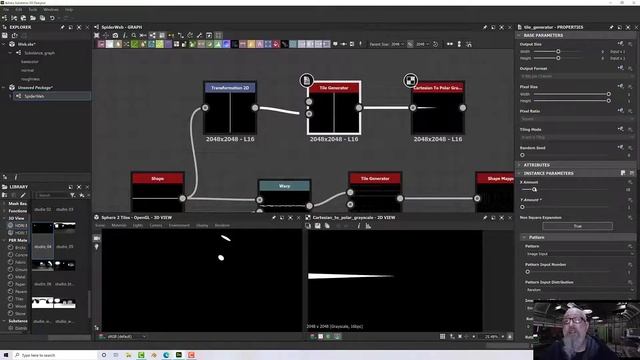
Task: Open the Cortana circle icon on the taskbar
Action: pos(104,355)
